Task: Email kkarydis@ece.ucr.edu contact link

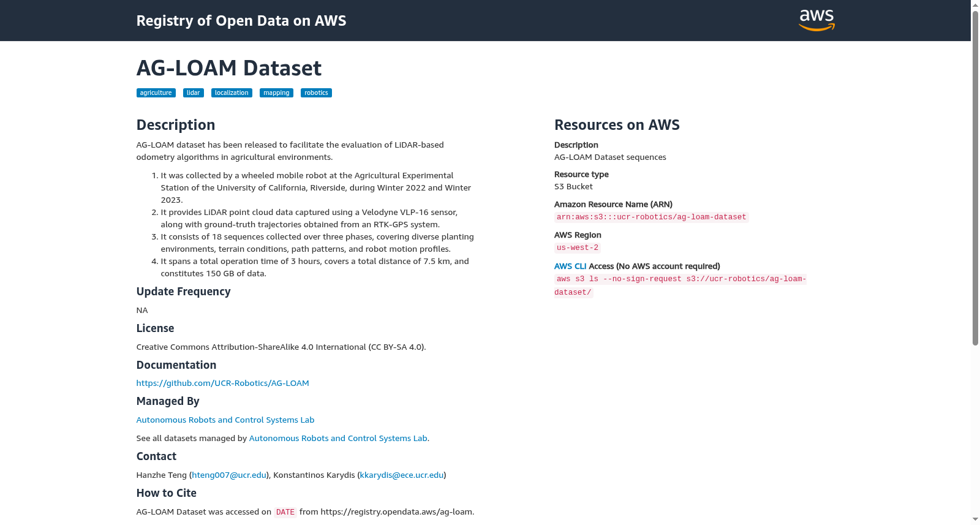Action: pyautogui.click(x=402, y=475)
